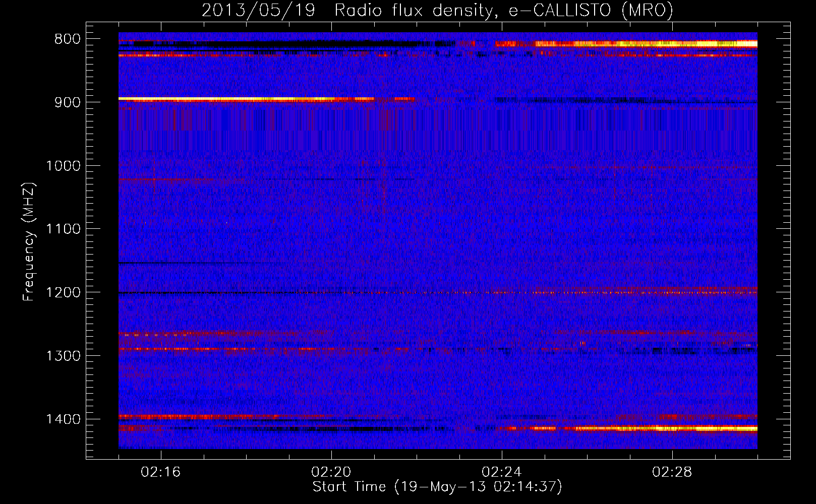816x504 pixels.
Task: Click the 1200 frequency tick label
Action: 63,293
